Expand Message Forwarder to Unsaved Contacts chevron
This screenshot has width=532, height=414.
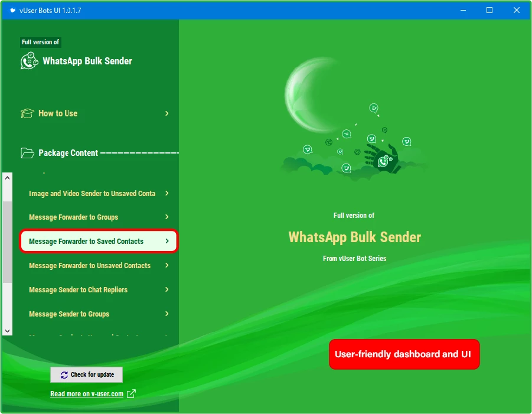[167, 265]
